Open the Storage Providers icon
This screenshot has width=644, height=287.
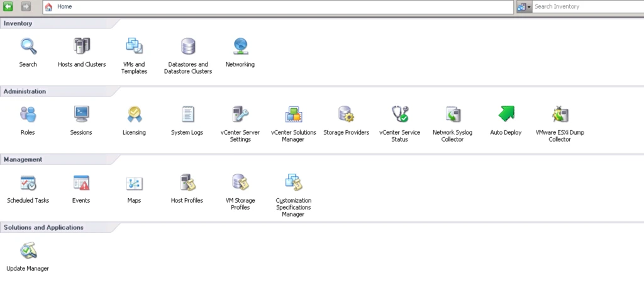(347, 115)
